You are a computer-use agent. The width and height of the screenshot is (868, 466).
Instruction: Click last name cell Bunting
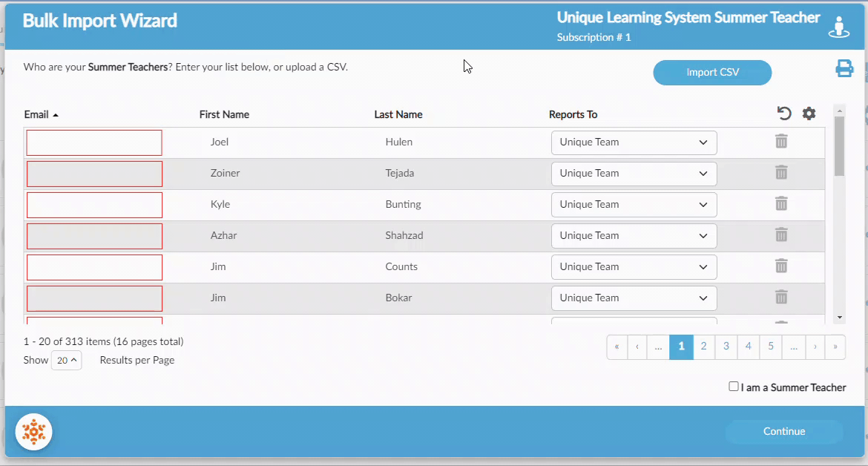(403, 204)
